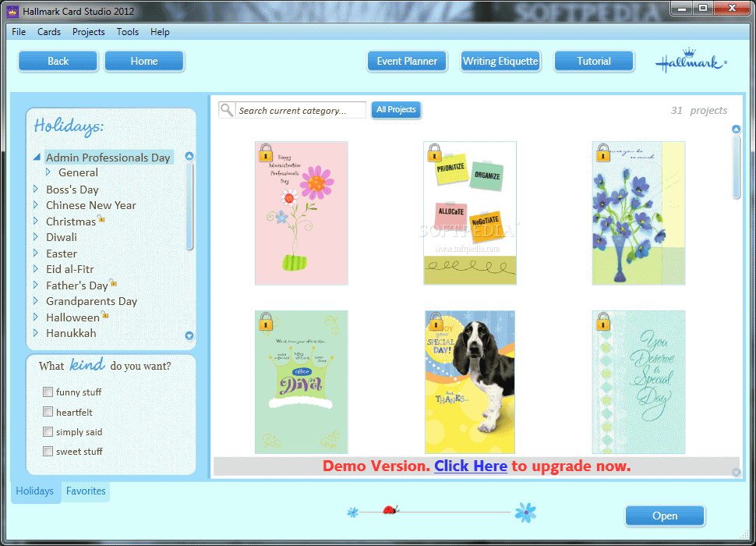Click the lock icon beside Christmas
The height and width of the screenshot is (546, 756).
point(101,219)
